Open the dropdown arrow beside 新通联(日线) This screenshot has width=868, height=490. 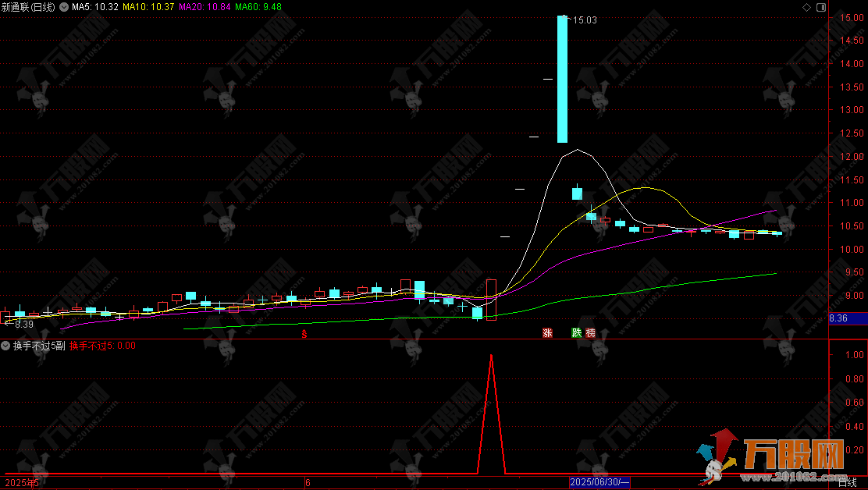pyautogui.click(x=64, y=7)
